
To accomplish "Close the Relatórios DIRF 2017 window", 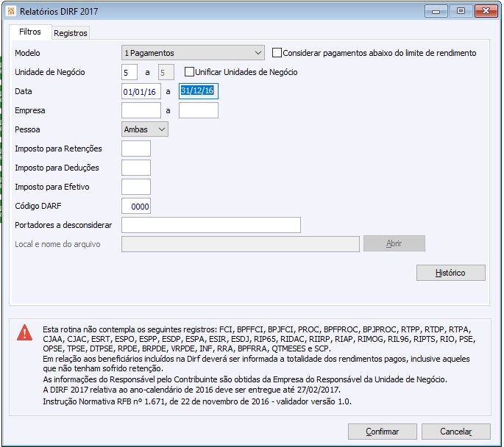I will click(486, 11).
